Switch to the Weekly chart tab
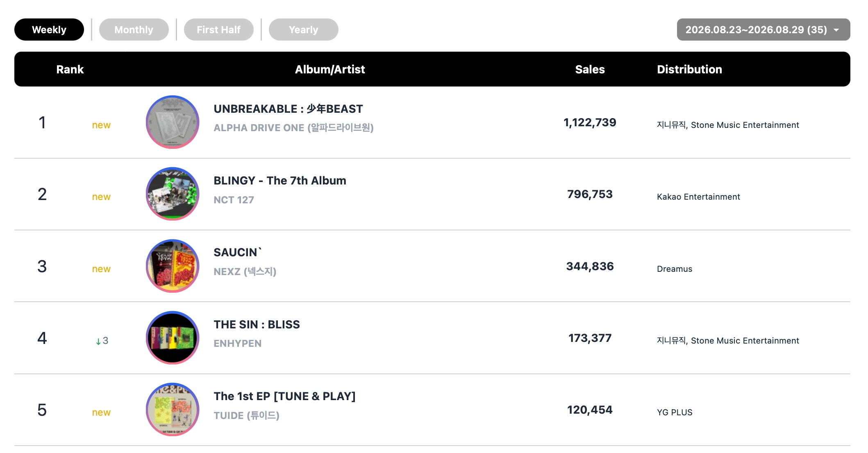Image resolution: width=868 pixels, height=453 pixels. [49, 30]
